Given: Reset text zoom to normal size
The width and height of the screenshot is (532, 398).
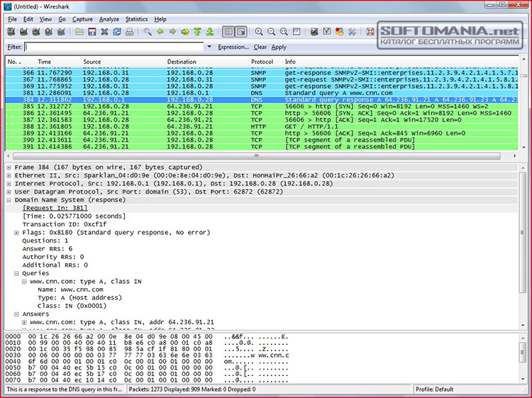Looking at the screenshot, I should pyautogui.click(x=284, y=32).
